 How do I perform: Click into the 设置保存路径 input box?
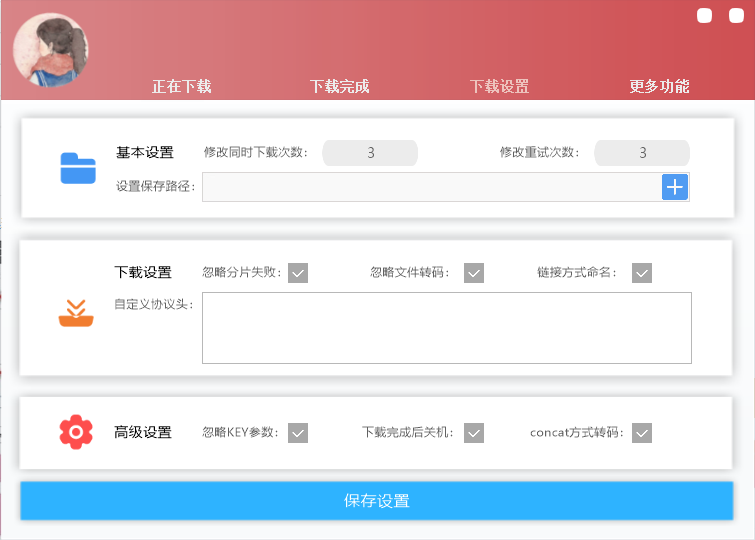coord(430,187)
